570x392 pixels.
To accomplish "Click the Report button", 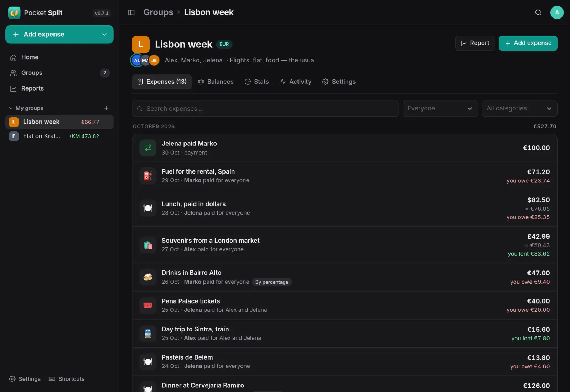I will pyautogui.click(x=475, y=43).
